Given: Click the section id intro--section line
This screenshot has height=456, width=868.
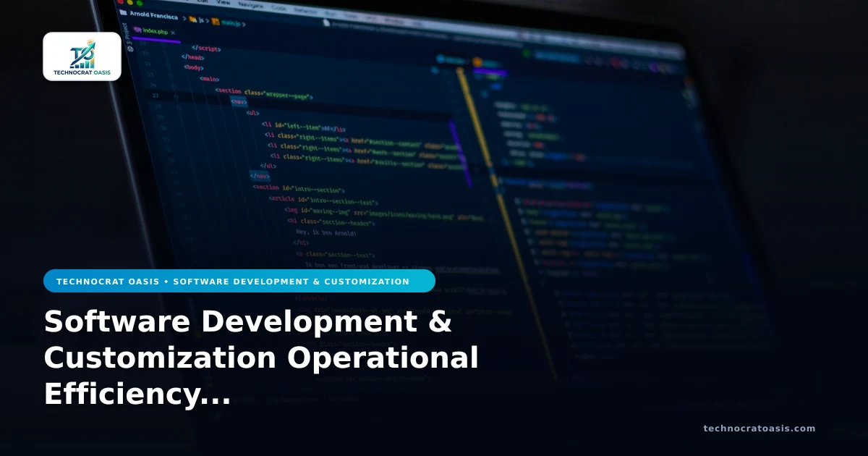Looking at the screenshot, I should (298, 188).
